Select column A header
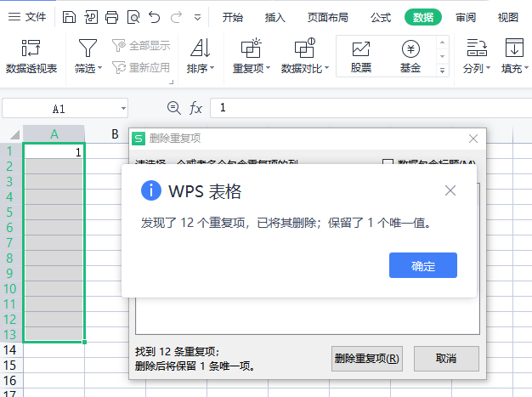The width and height of the screenshot is (532, 397). point(54,134)
